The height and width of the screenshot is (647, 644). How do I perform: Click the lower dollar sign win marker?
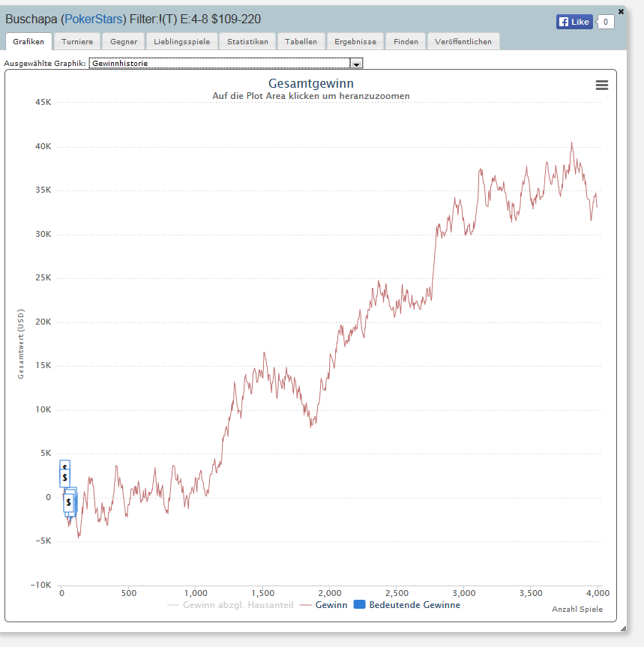click(x=68, y=502)
